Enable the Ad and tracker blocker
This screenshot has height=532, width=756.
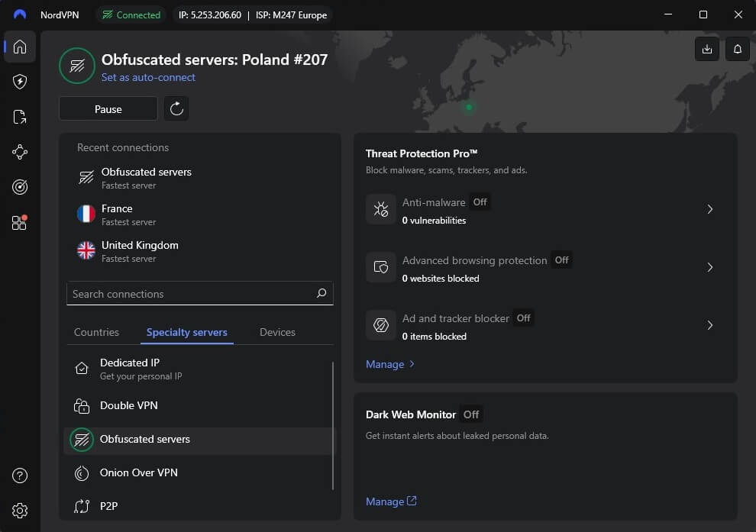pos(523,318)
